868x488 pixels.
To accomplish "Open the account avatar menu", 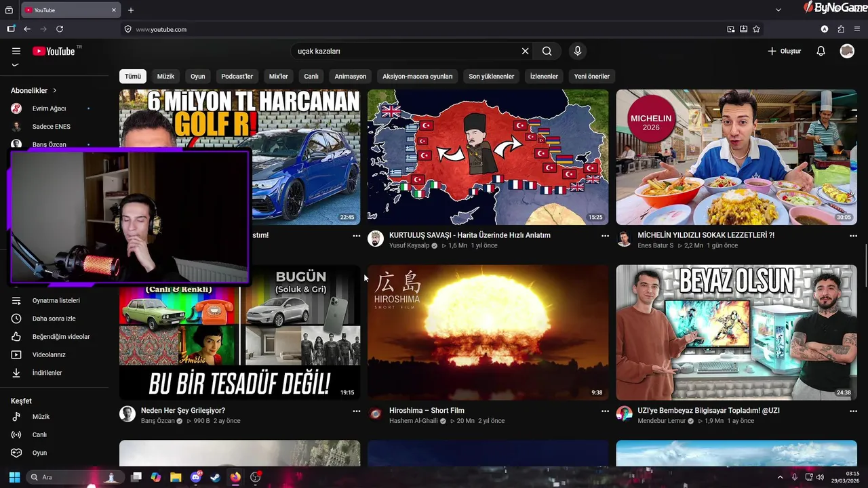I will 847,51.
